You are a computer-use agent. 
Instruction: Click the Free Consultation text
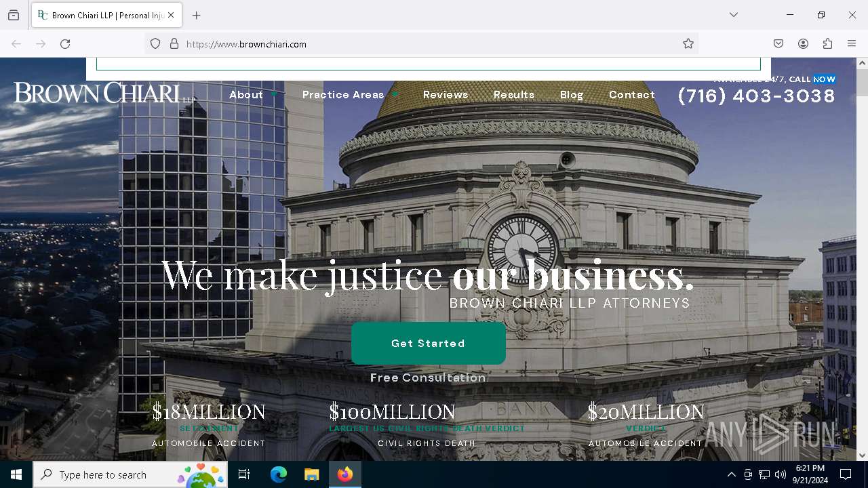428,378
